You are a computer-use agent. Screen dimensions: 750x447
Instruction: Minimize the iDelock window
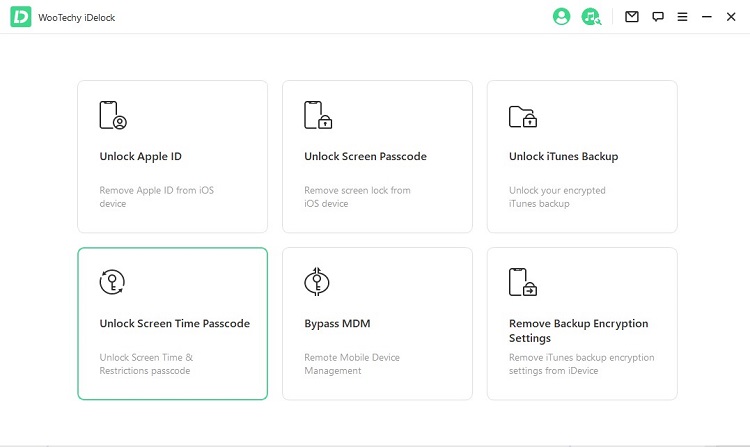706,17
